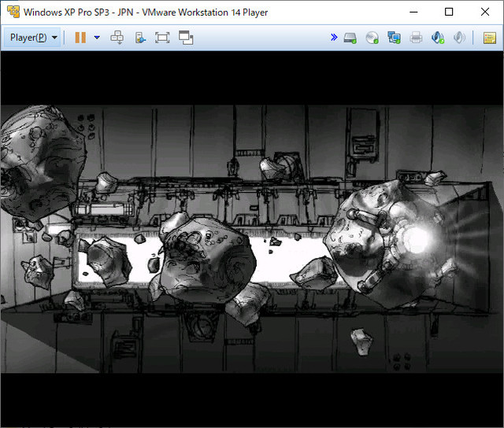Click the network adapter icon
This screenshot has width=504, height=428.
(394, 38)
